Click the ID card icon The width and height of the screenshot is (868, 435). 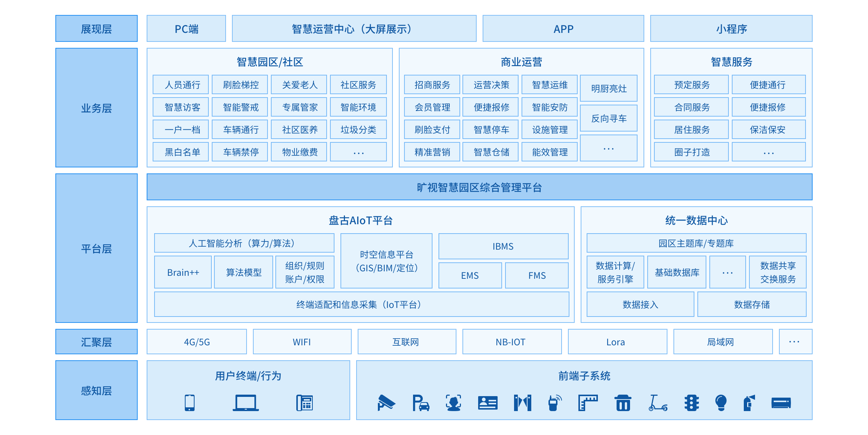(x=488, y=403)
